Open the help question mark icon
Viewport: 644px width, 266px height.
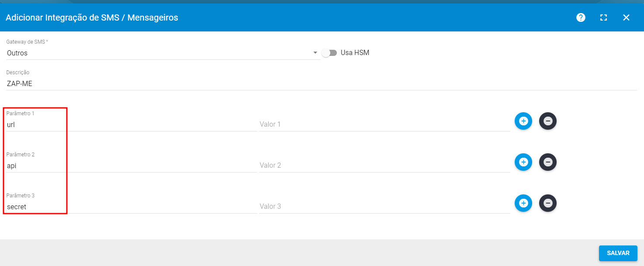tap(581, 17)
